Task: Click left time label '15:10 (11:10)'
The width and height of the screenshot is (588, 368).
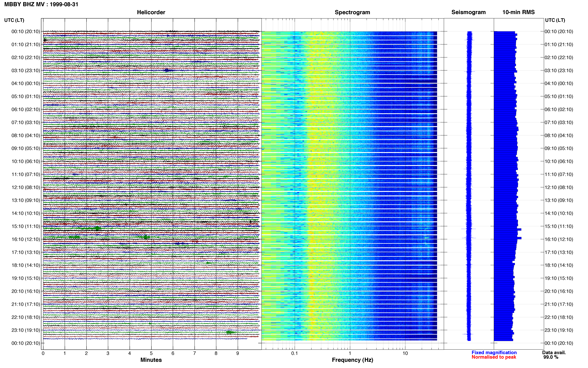Action: pyautogui.click(x=26, y=226)
